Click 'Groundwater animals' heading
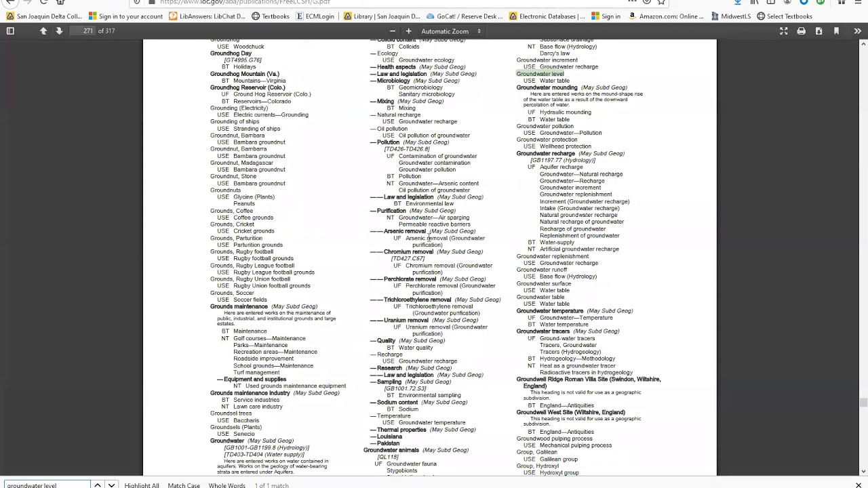868x488 pixels. [x=391, y=450]
